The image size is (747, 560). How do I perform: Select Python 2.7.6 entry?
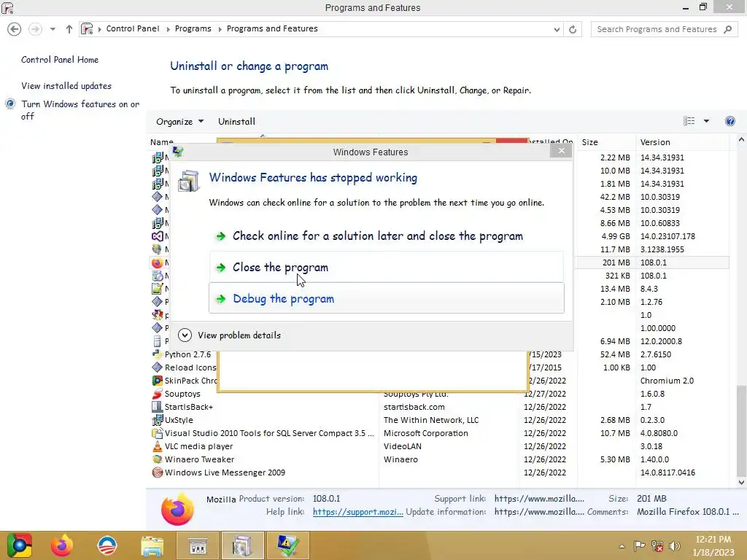(x=187, y=354)
